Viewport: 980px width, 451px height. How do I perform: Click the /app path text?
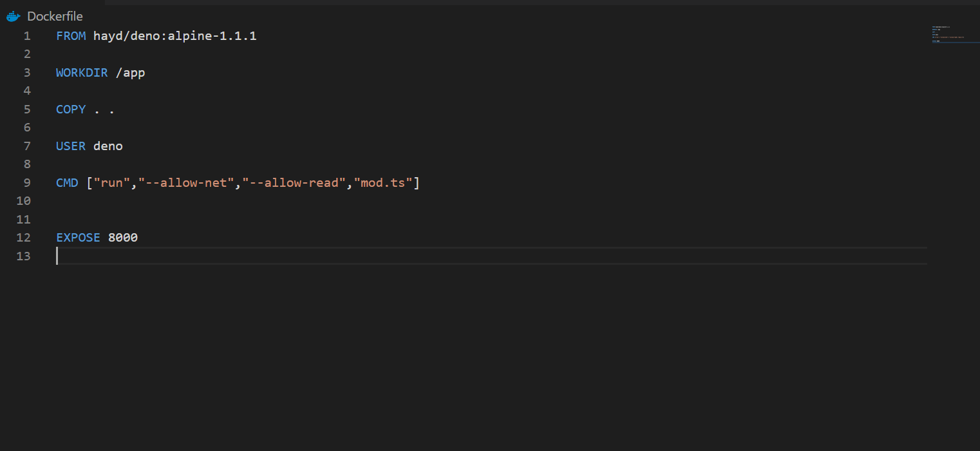click(x=131, y=73)
